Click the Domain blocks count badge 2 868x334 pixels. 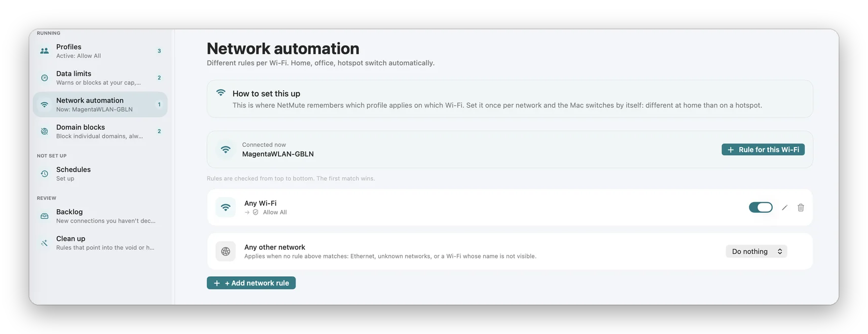pyautogui.click(x=159, y=131)
